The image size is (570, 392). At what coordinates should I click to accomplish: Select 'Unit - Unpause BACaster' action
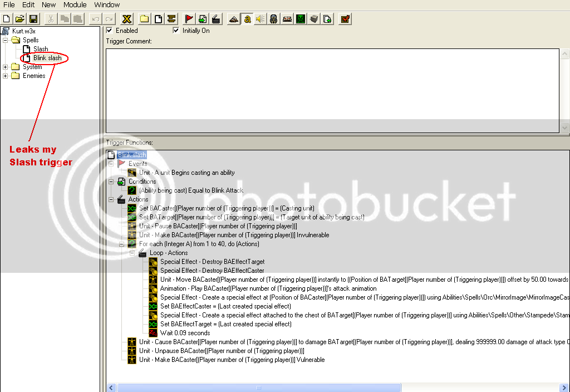click(x=222, y=351)
